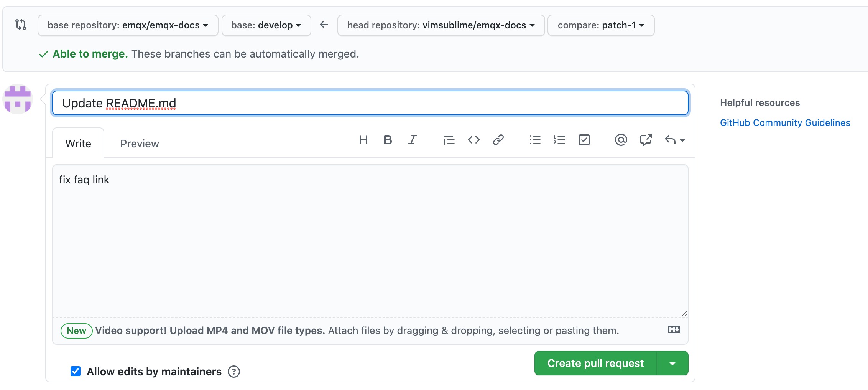Open the base repository emqx/emqx-docs dropdown

click(128, 25)
